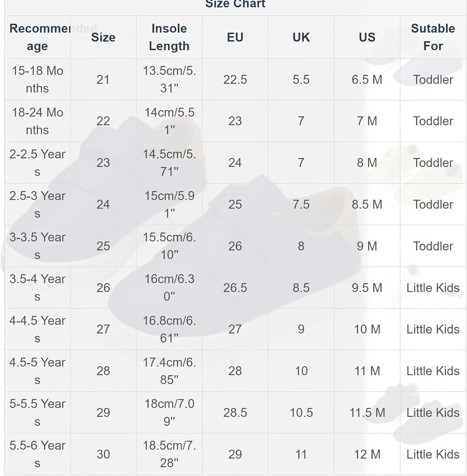This screenshot has height=476, width=467.
Task: Click size 22 in the Size column
Action: coord(103,121)
